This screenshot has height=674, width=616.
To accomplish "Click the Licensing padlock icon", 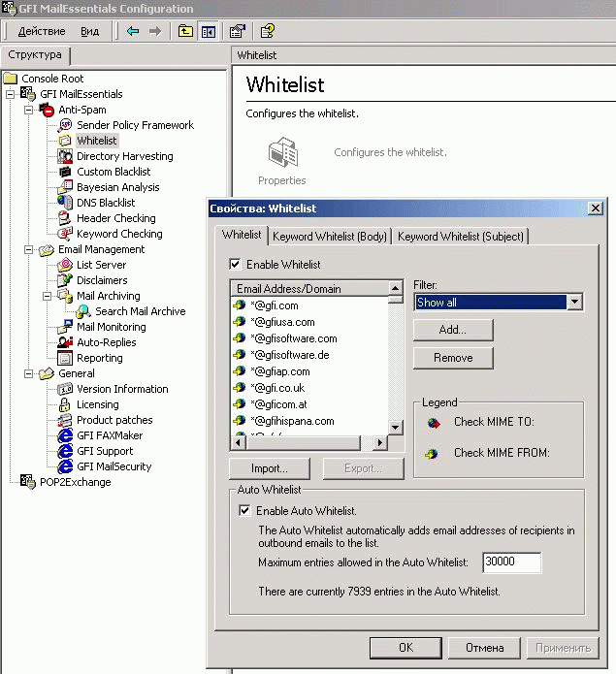I will pyautogui.click(x=64, y=404).
